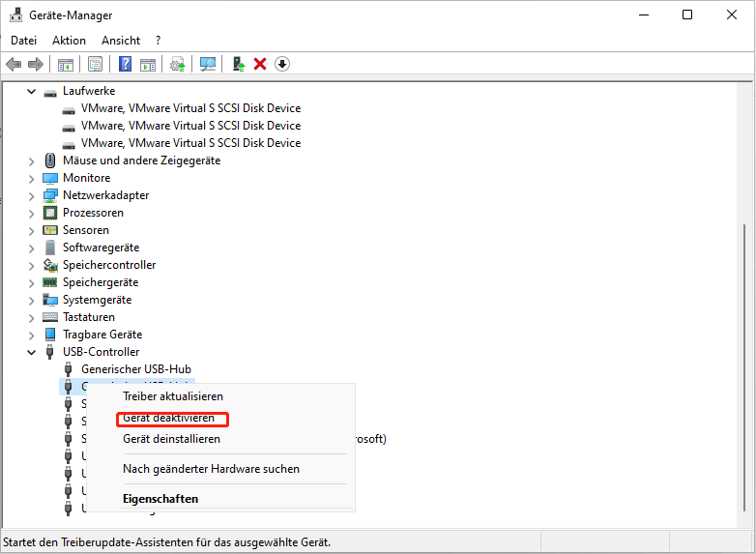Choose Gerät deinstallieren from context menu
This screenshot has width=756, height=554.
pos(172,439)
